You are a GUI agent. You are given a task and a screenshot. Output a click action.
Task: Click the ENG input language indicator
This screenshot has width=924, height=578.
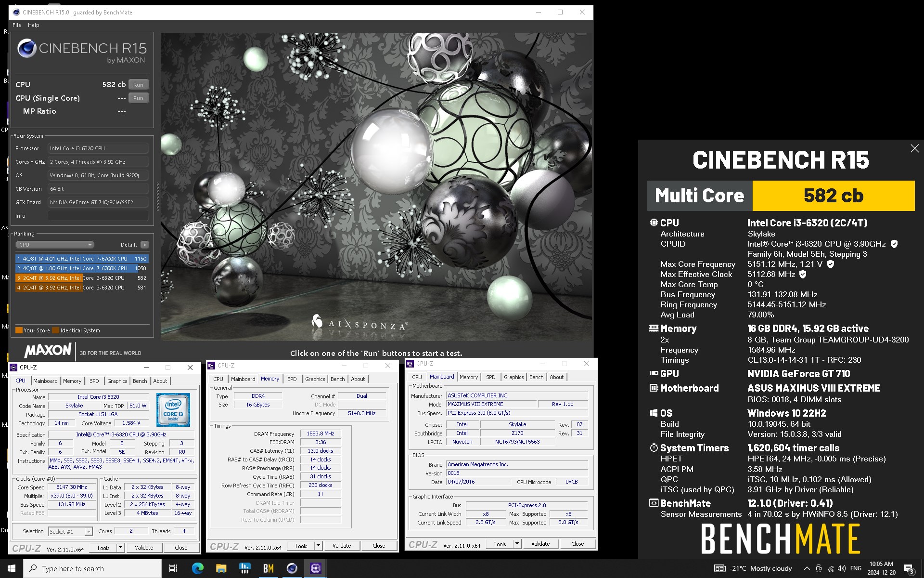pos(856,568)
